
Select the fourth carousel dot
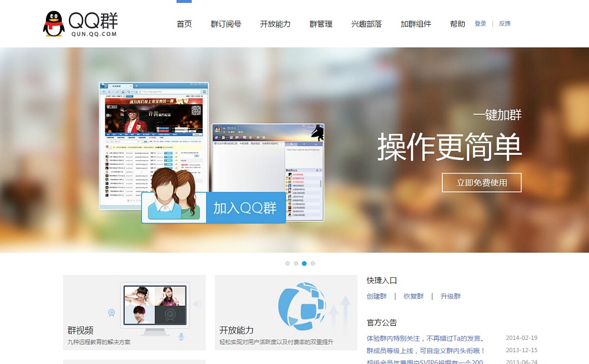(x=313, y=263)
